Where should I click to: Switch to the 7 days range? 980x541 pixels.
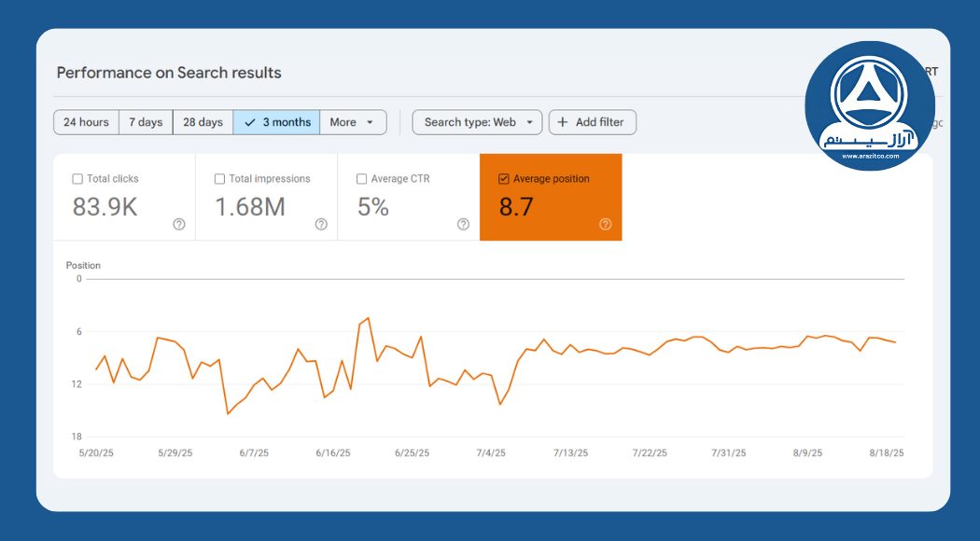coord(146,122)
